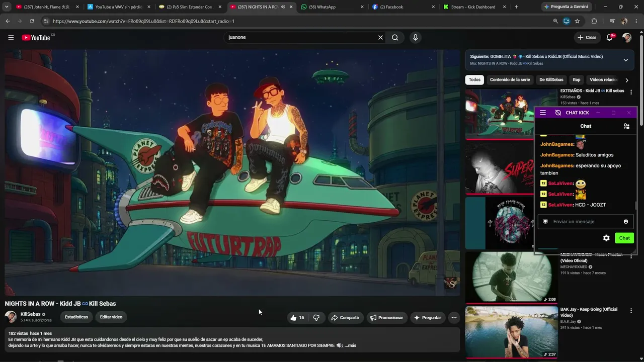Run the search with the magnifier button
The image size is (644, 362).
click(x=395, y=37)
